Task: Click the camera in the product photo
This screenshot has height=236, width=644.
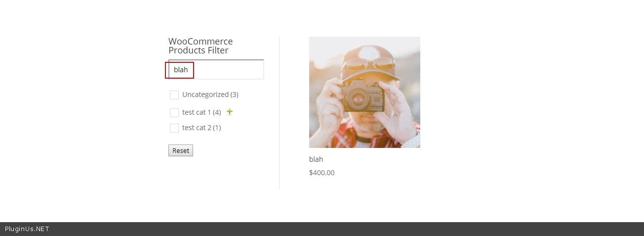Action: [x=361, y=95]
